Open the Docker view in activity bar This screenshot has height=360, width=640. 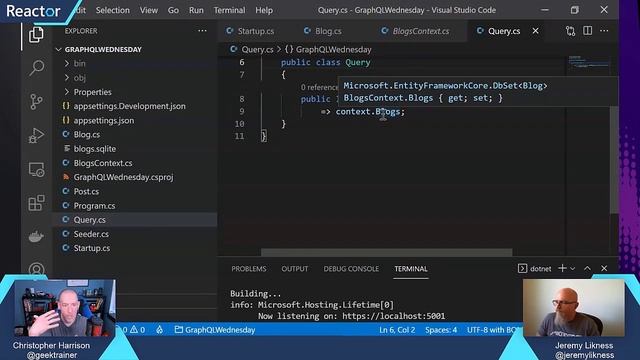pyautogui.click(x=36, y=236)
